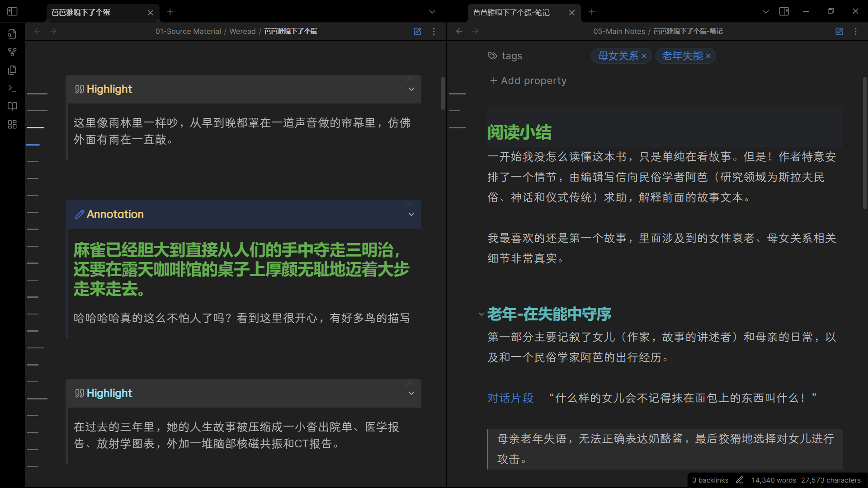Viewport: 868px width, 488px height.
Task: Close the 芭芭雅嘎下了个蛋 tab
Action: click(x=151, y=13)
